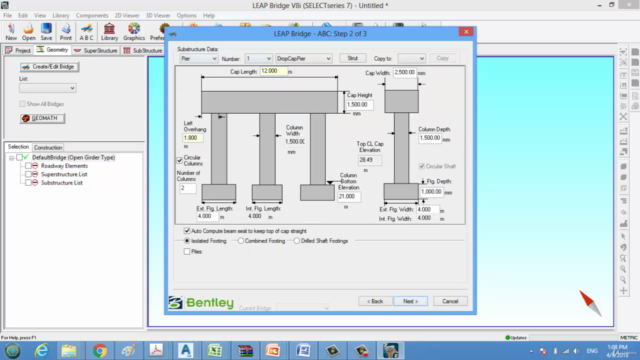Viewport: 640px width, 360px height.
Task: Select Combined Footing radio button
Action: coord(241,241)
